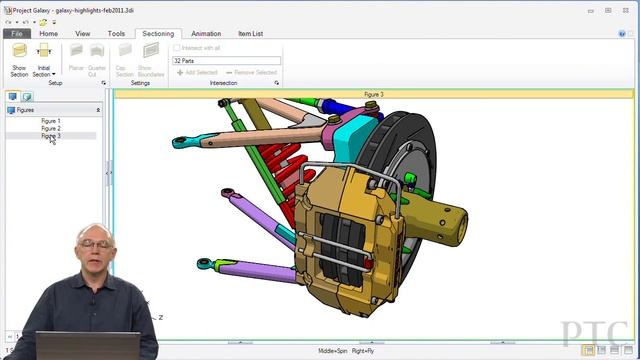
Task: Select Figure 2 in the Figures list
Action: (51, 128)
